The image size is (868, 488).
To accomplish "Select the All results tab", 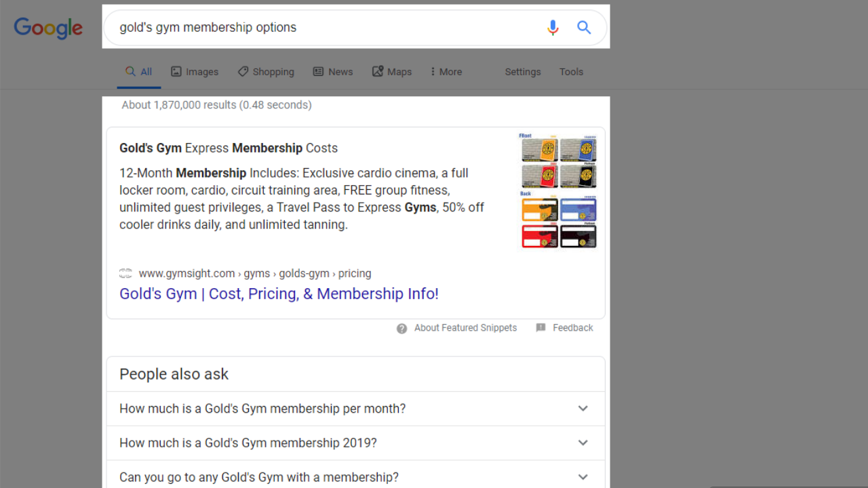I will pyautogui.click(x=139, y=72).
